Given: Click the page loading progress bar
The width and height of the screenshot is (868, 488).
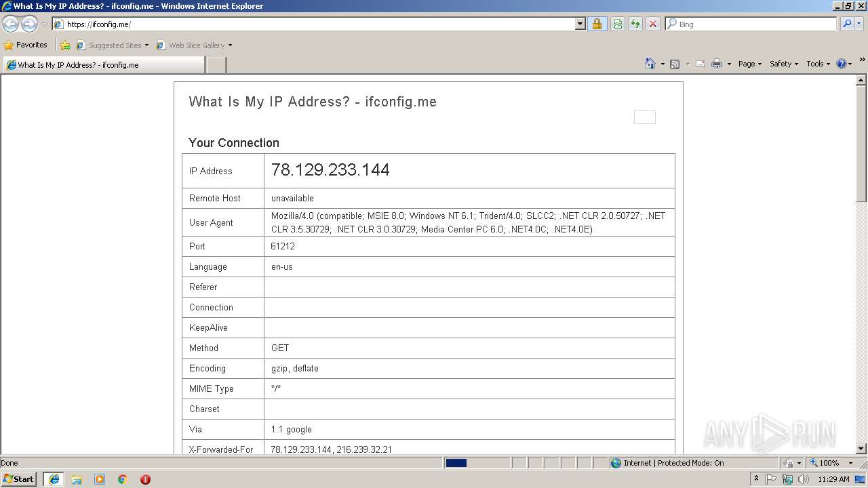Looking at the screenshot, I should (x=477, y=463).
